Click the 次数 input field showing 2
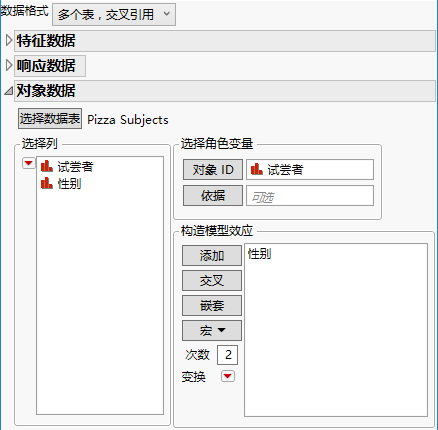This screenshot has width=438, height=430. tap(227, 355)
